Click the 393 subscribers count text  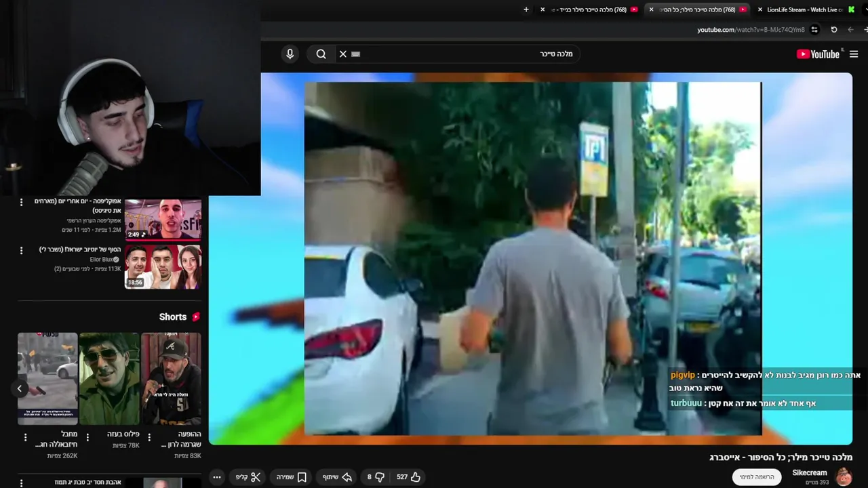coord(816,483)
